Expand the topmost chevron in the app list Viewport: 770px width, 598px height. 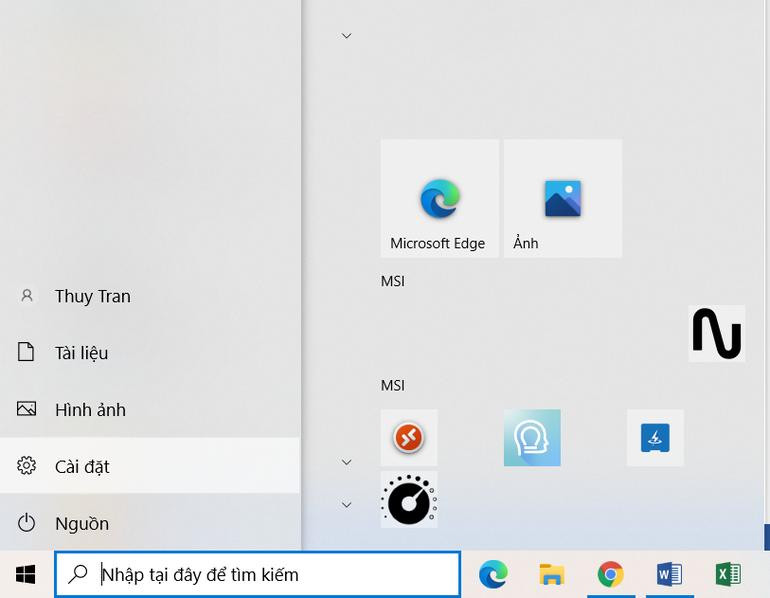pyautogui.click(x=347, y=36)
